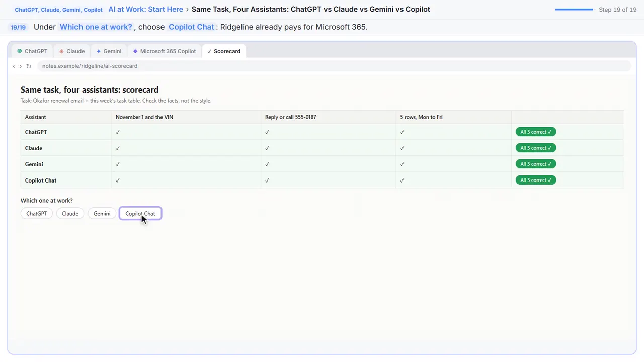The width and height of the screenshot is (644, 362).
Task: Choose the ChatGPT option under Which one at work
Action: tap(37, 214)
